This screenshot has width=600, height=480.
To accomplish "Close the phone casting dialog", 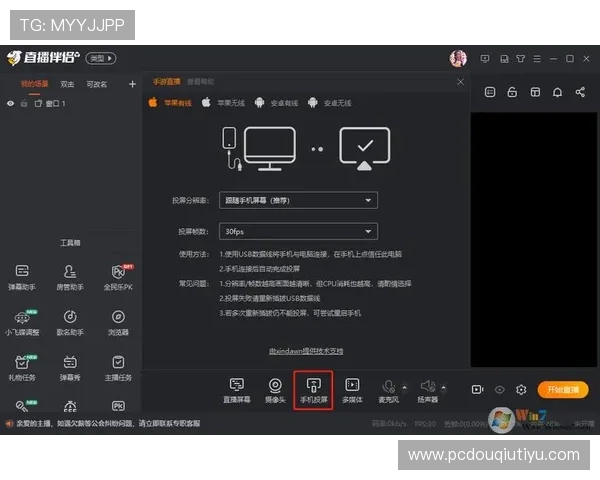I will (460, 82).
